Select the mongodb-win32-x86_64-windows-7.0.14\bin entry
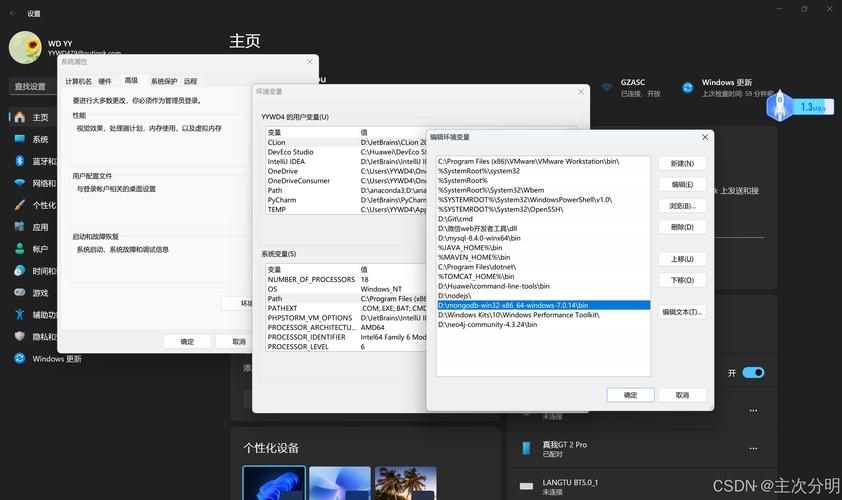Screen dimensions: 842x500 [543, 305]
